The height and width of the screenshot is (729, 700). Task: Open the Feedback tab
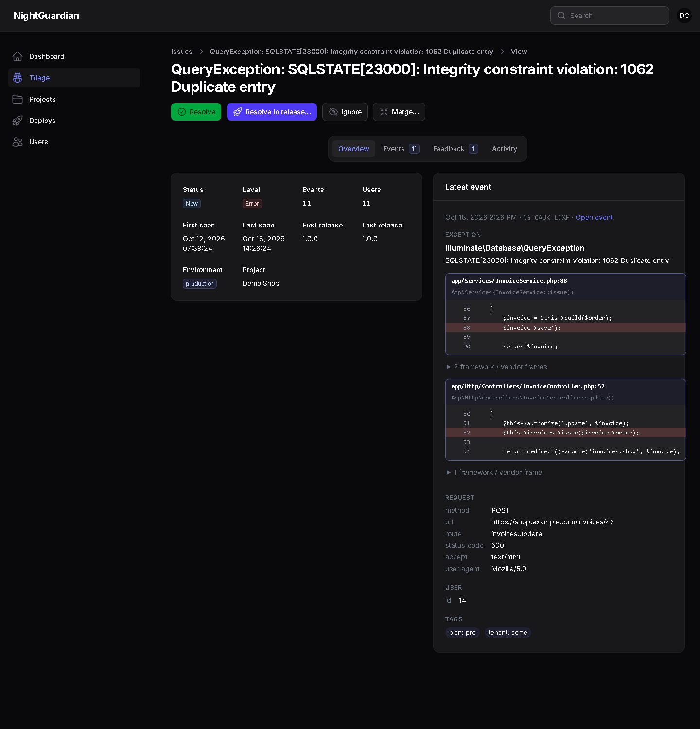(x=455, y=149)
